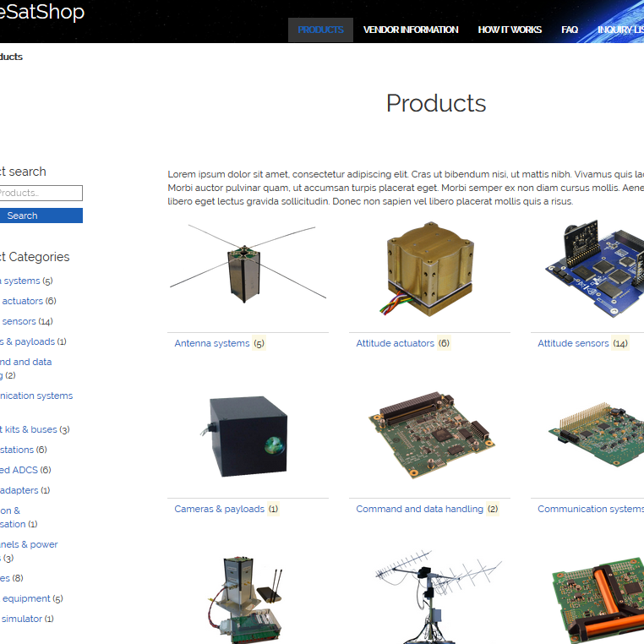Image resolution: width=644 pixels, height=644 pixels.
Task: Click the blue Search button
Action: click(41, 216)
